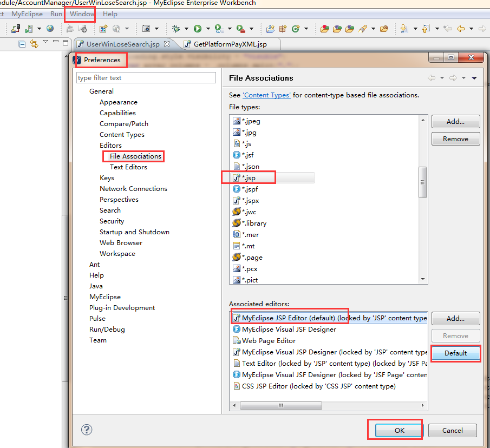Click the Debug bug icon in the toolbar
The width and height of the screenshot is (490, 448).
177,29
